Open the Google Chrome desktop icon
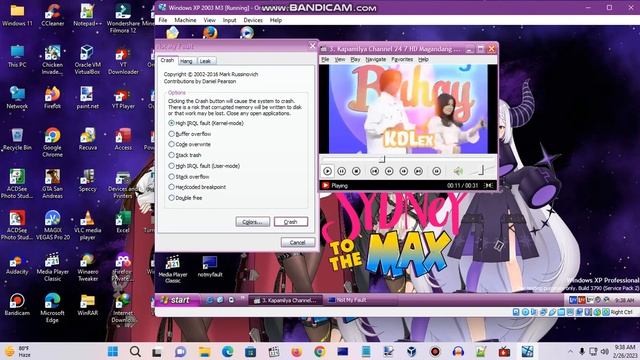 [52, 142]
